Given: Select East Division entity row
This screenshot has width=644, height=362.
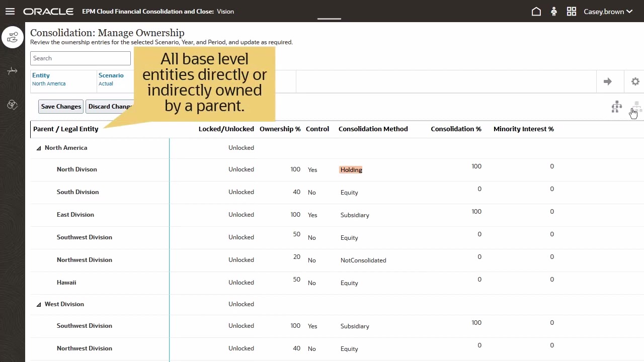Looking at the screenshot, I should [x=75, y=215].
